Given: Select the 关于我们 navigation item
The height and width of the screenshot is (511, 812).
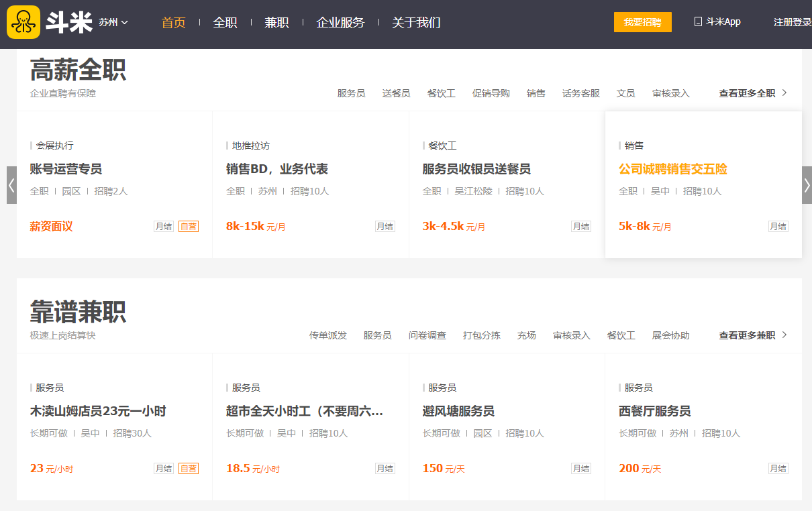Looking at the screenshot, I should click(416, 22).
